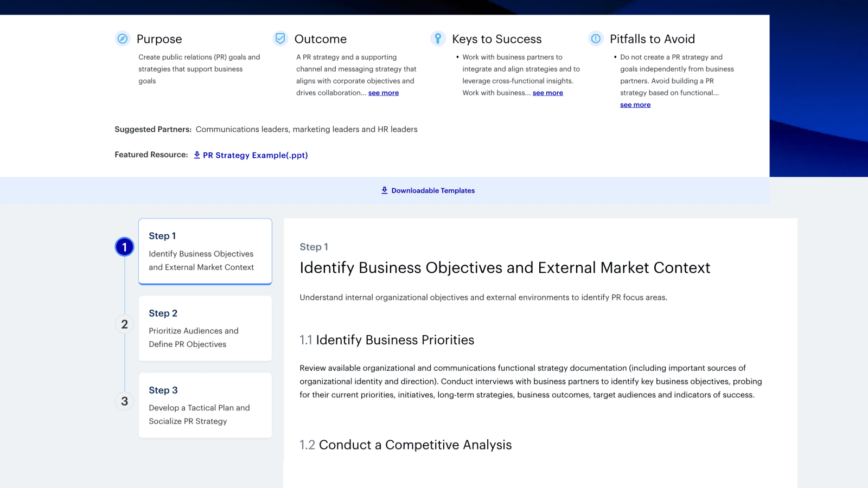This screenshot has width=868, height=488.
Task: Click the Pitfalls to Avoid warning icon
Action: tap(596, 38)
